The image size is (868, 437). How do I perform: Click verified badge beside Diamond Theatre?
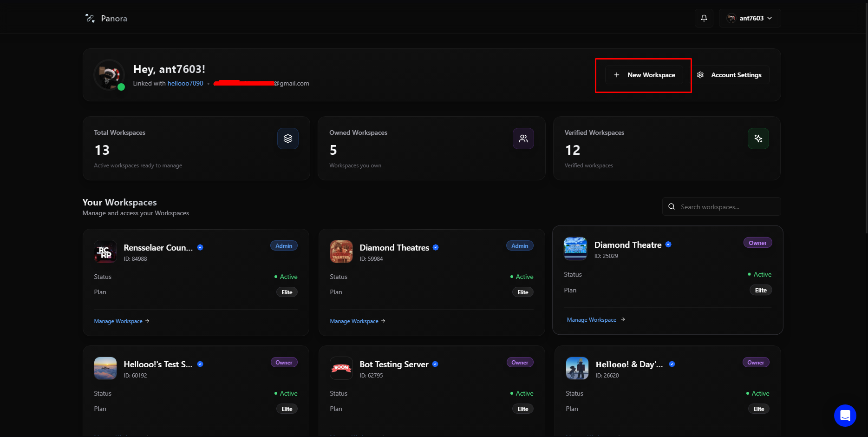[668, 245]
